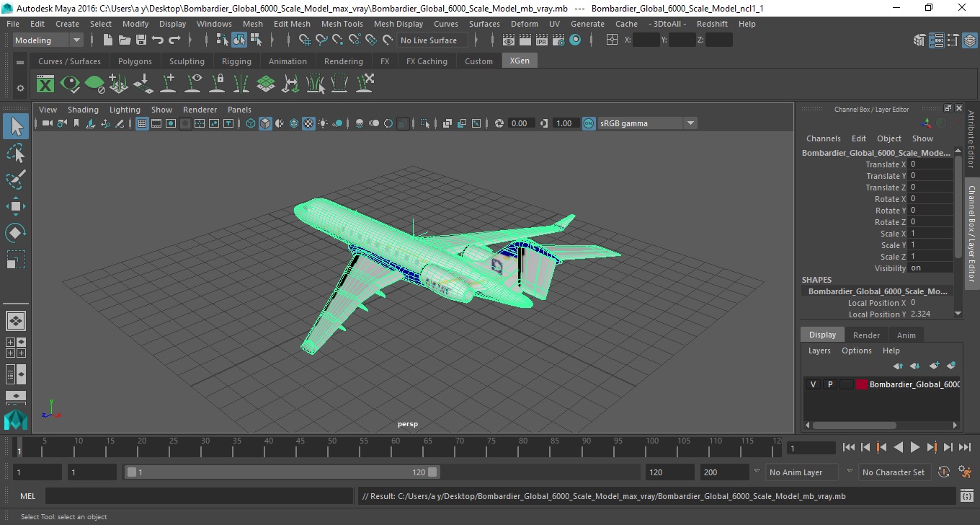Open the File menu
Viewport: 980px width, 525px height.
[13, 24]
